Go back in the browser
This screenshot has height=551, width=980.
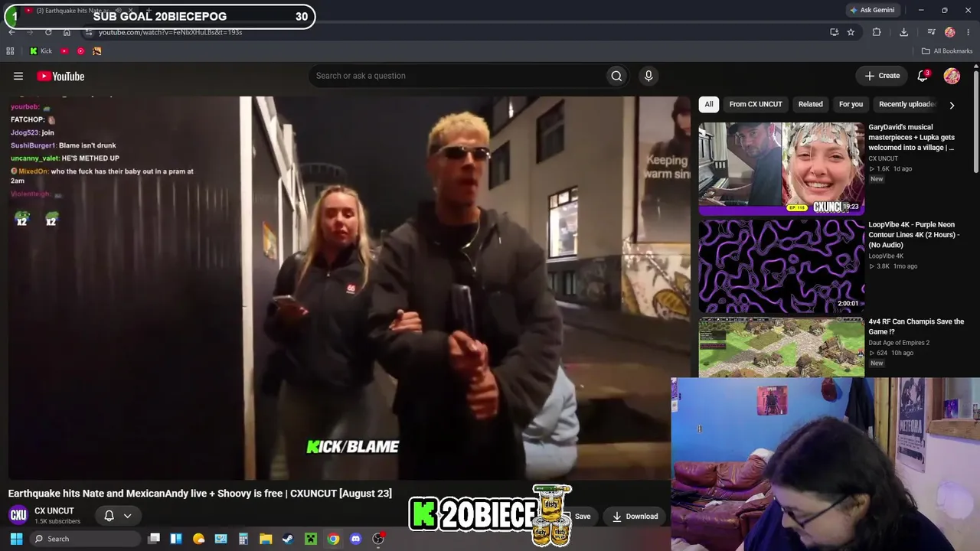click(x=11, y=32)
